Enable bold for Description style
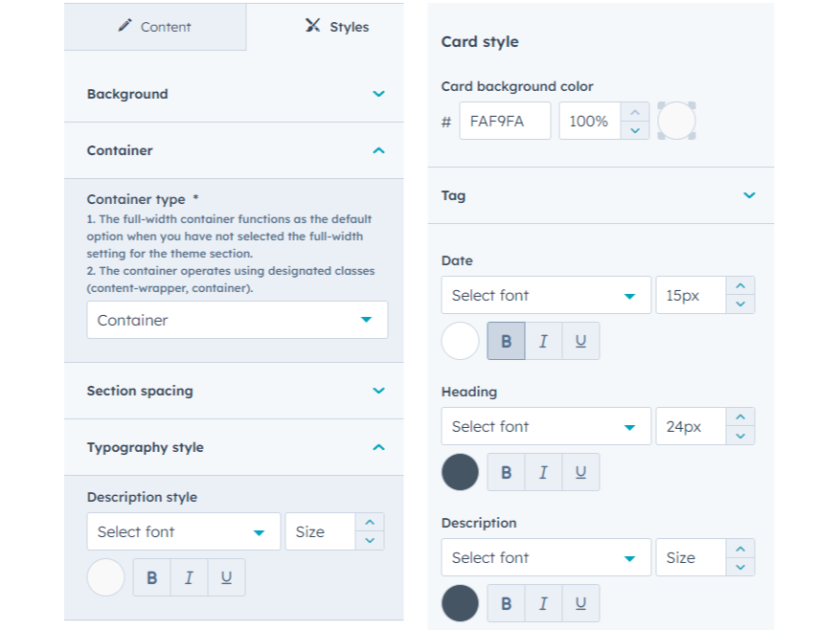The image size is (840, 630). [x=151, y=578]
